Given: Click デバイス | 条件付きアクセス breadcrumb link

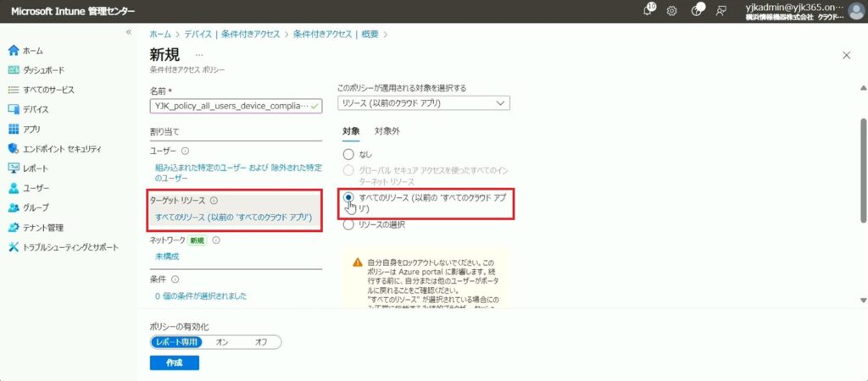Looking at the screenshot, I should (x=232, y=34).
